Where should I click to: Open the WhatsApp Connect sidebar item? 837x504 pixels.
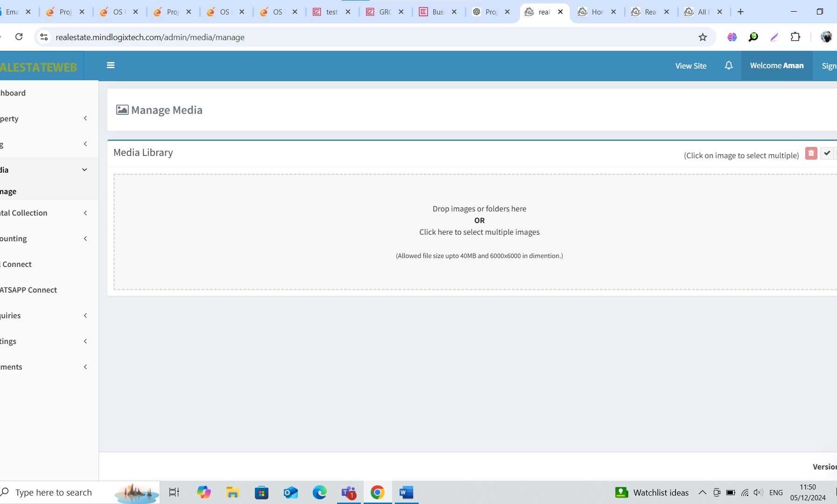pos(49,290)
